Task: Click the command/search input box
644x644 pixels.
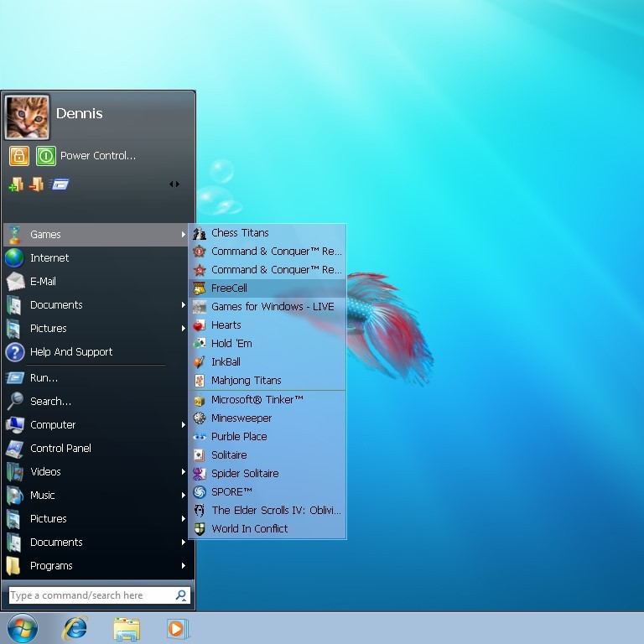Action: pos(91,595)
